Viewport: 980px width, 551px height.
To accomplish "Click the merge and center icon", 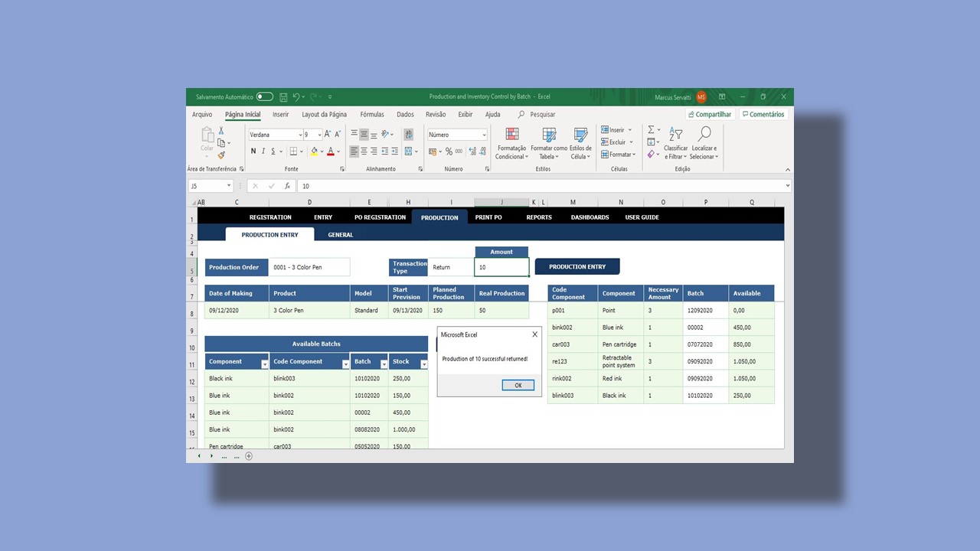I will [x=409, y=152].
